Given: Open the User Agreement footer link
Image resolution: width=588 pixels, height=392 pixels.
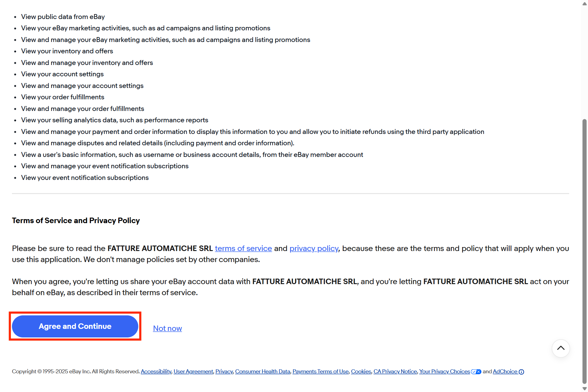Looking at the screenshot, I should [193, 371].
